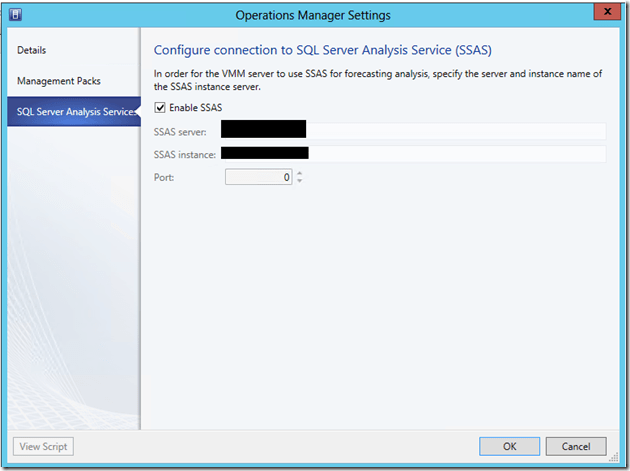The width and height of the screenshot is (630, 471).
Task: Click the Port label
Action: click(164, 177)
